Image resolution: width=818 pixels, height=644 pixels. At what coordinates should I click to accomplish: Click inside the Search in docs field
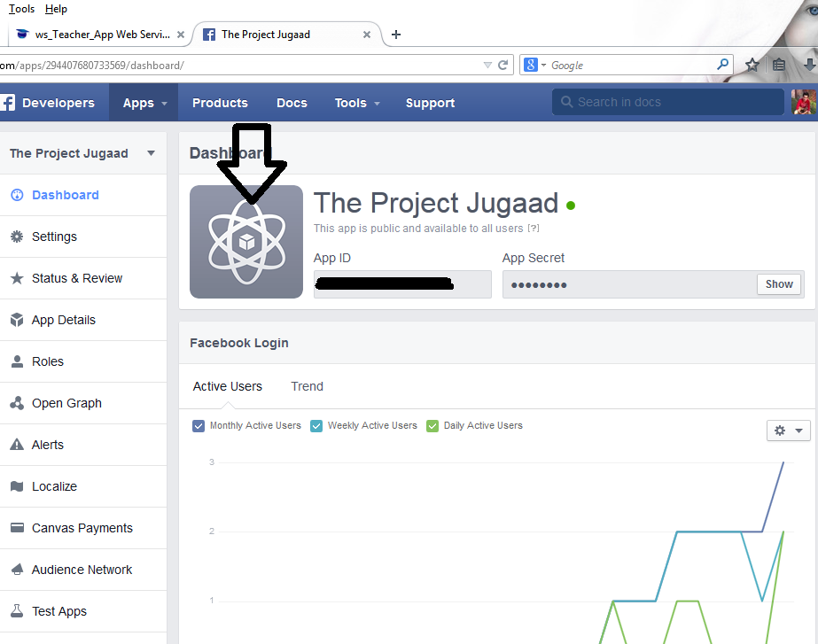667,101
